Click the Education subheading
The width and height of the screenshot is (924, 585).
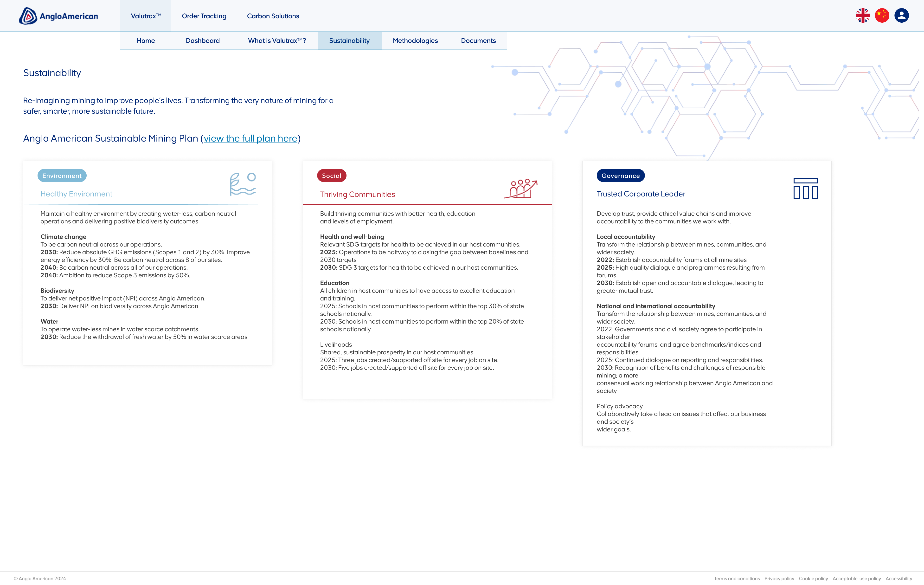(x=335, y=283)
